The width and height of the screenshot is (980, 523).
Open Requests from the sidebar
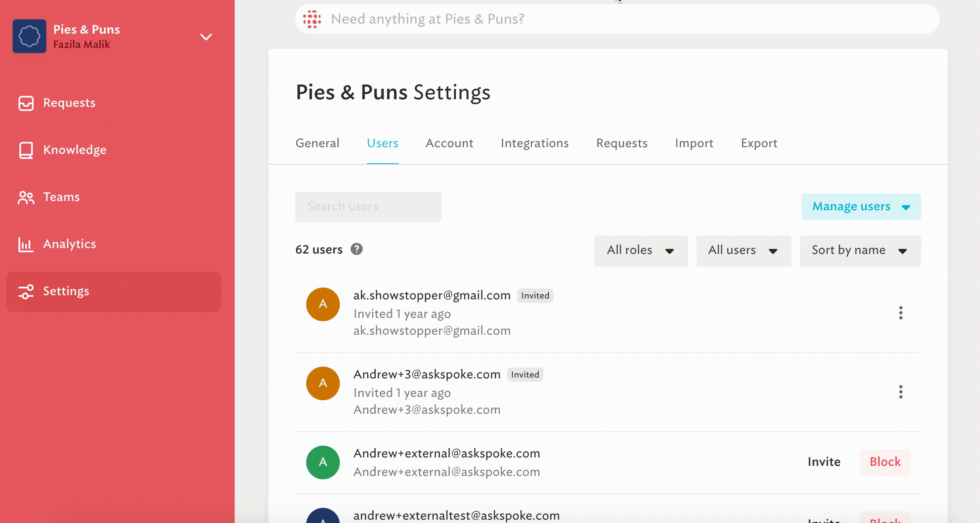pos(114,103)
